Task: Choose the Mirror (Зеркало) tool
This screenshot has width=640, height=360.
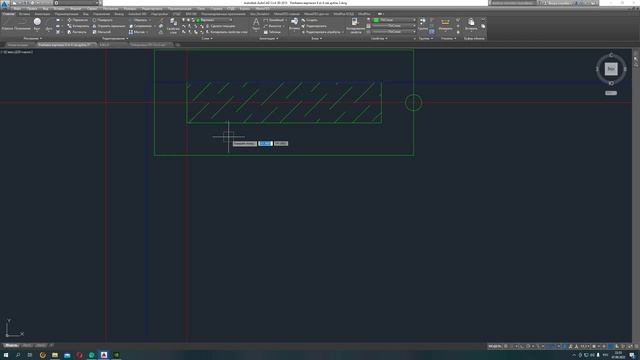Action: [109, 26]
